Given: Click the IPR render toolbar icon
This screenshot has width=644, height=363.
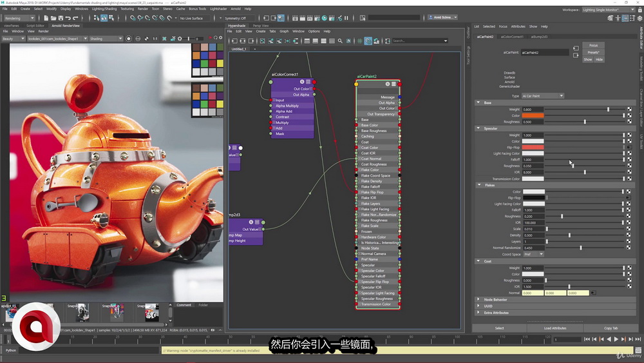Looking at the screenshot, I should pyautogui.click(x=310, y=18).
